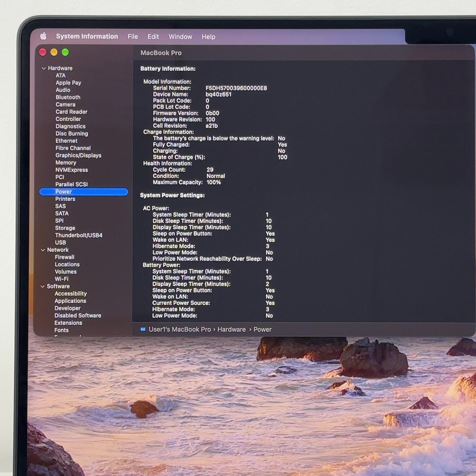Select SAS in the sidebar

[x=61, y=206]
